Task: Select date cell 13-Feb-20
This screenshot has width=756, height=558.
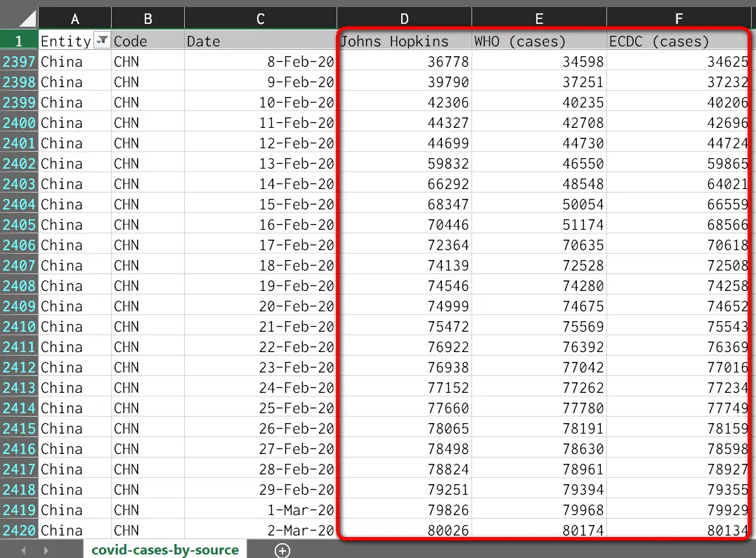Action: click(x=261, y=164)
